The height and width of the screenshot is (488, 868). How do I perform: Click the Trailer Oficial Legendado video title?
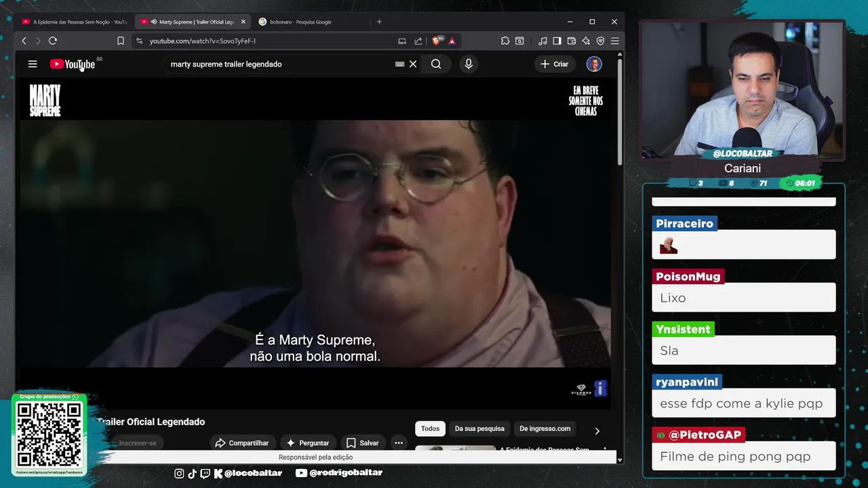(x=151, y=422)
